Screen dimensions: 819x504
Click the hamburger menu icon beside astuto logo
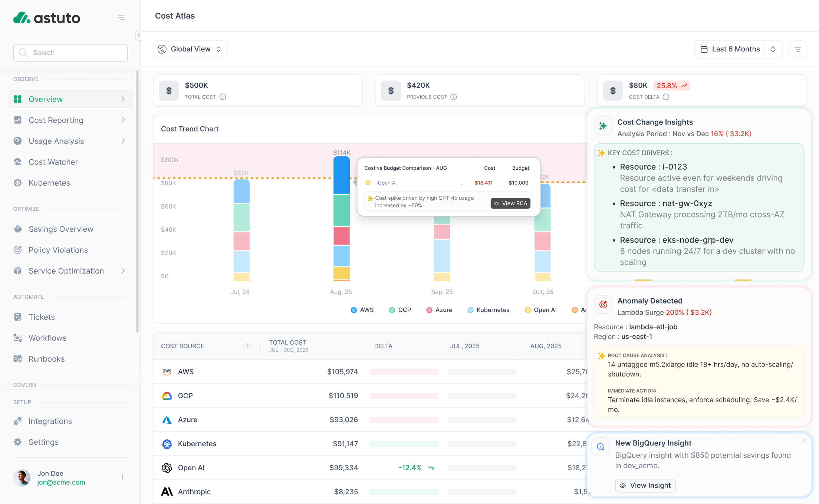(x=121, y=17)
